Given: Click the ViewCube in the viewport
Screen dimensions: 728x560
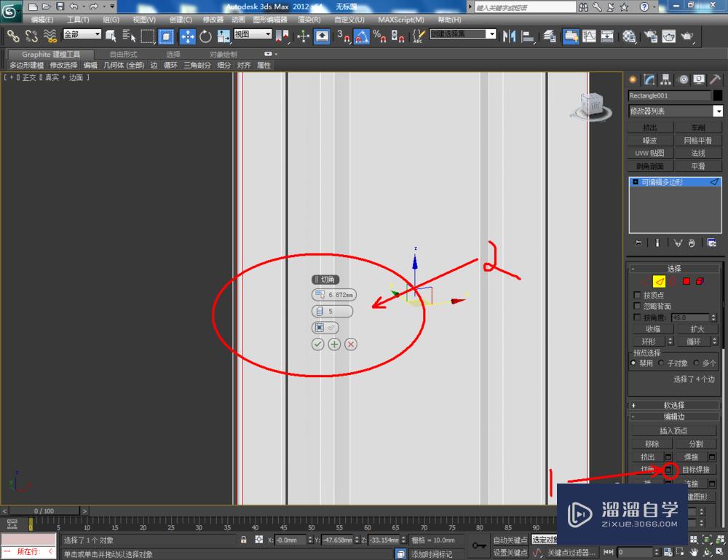Looking at the screenshot, I should [590, 106].
